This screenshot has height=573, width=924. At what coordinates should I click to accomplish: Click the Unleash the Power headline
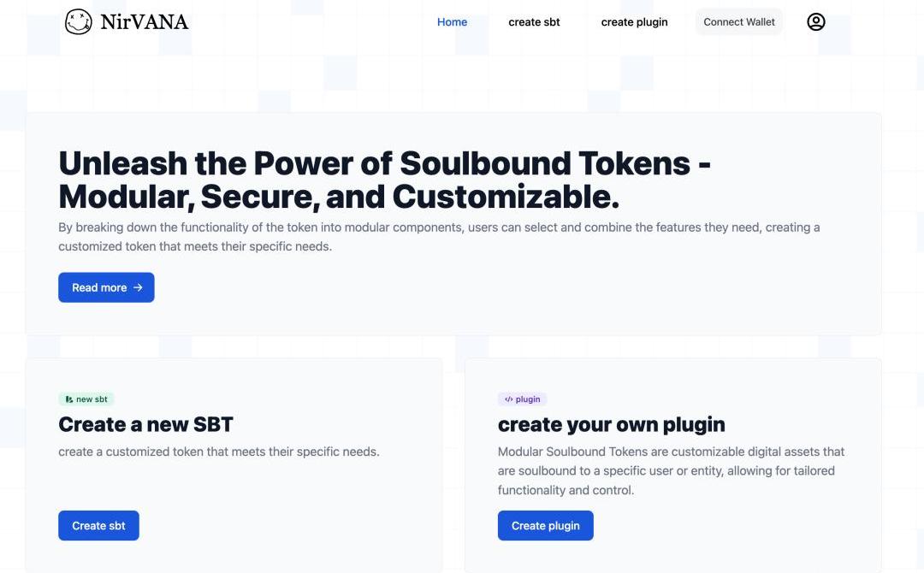[x=384, y=180]
